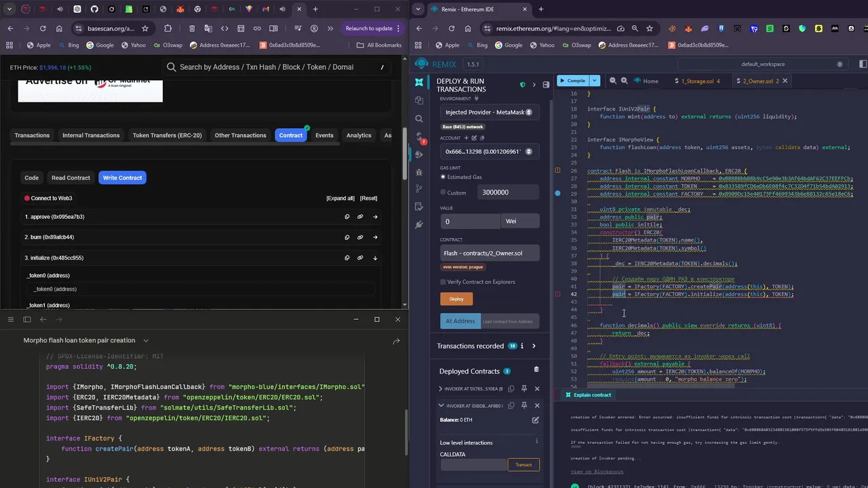Viewport: 868px width, 488px height.
Task: Click Explain contract button
Action: [x=588, y=394]
